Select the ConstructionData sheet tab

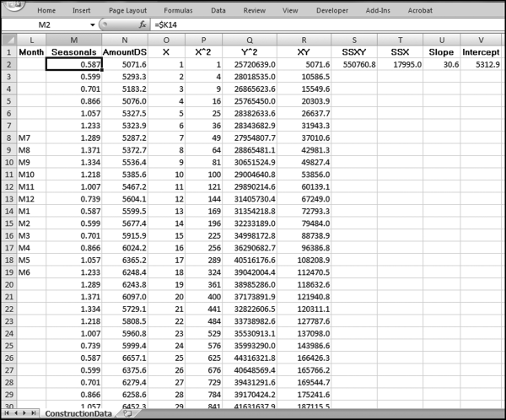(78, 413)
